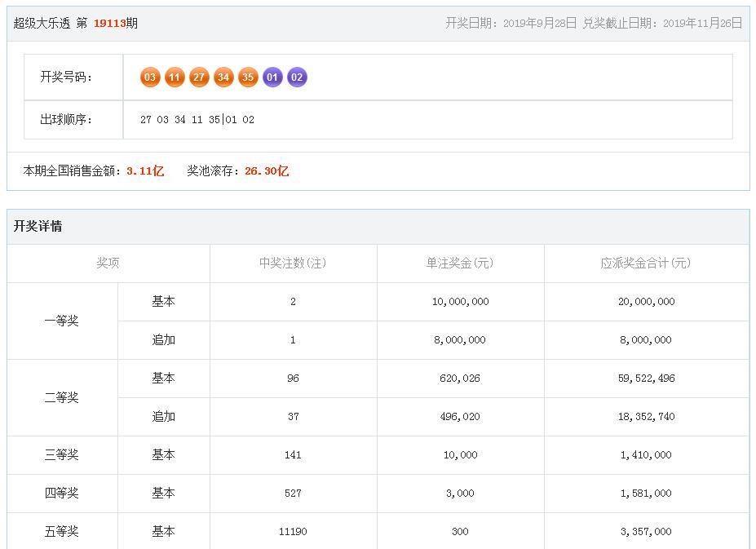Click the winner count 2 for 一等奖 基本
Screen dimensions: 756x549
pos(293,302)
